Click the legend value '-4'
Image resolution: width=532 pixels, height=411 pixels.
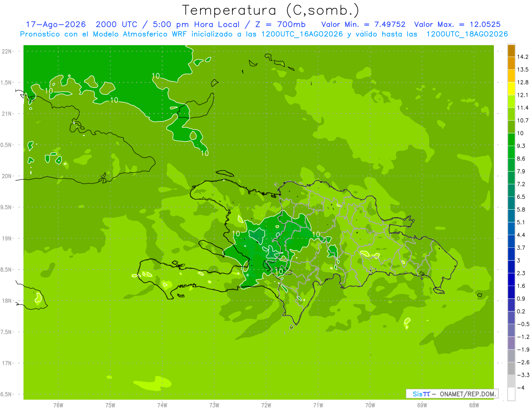coord(520,388)
